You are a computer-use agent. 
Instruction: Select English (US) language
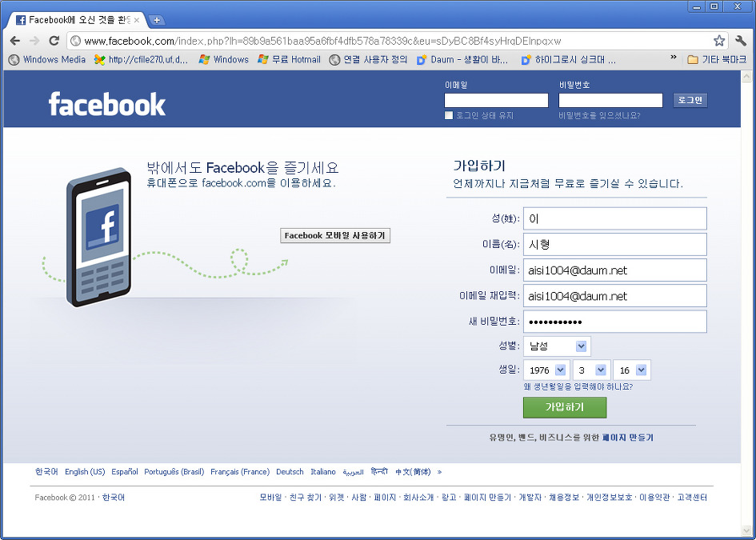[x=85, y=471]
